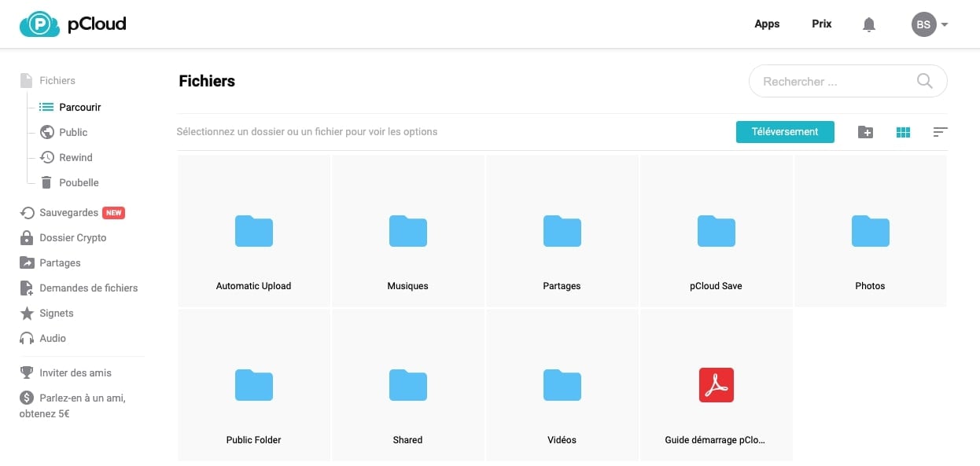
Task: Select the Partages folder icon in grid
Action: coord(562,231)
